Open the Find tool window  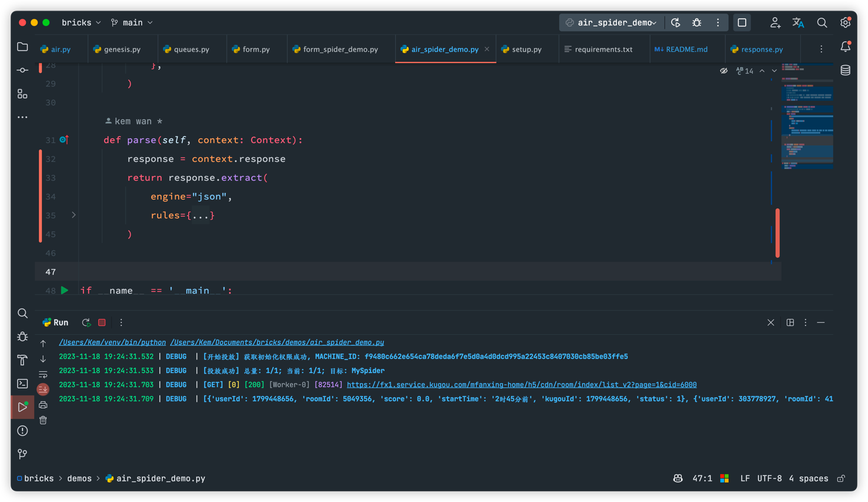point(22,313)
